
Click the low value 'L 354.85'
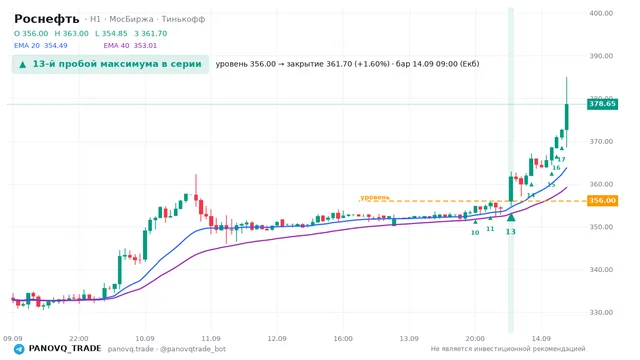[x=111, y=33]
